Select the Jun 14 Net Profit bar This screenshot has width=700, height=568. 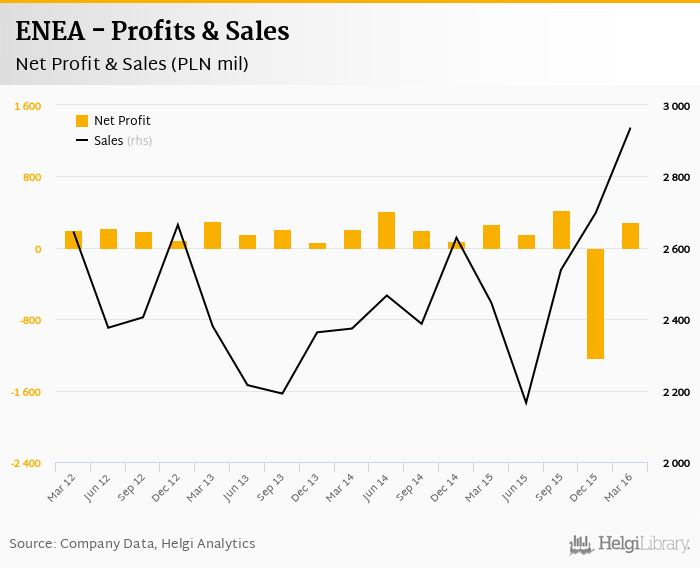386,230
